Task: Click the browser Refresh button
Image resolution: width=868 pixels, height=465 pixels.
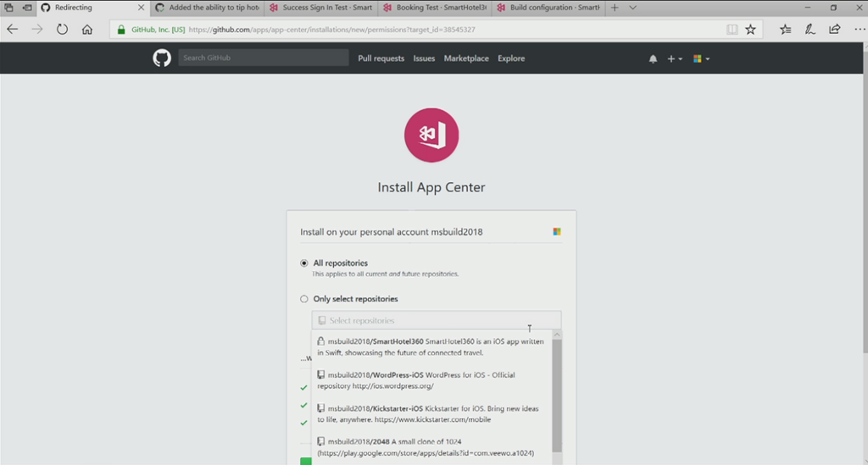Action: [62, 30]
